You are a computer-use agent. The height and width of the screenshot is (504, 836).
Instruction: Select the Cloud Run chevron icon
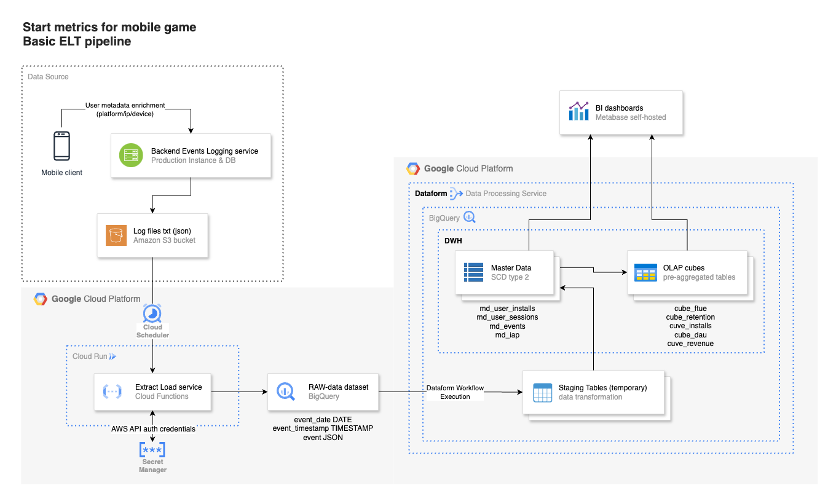[x=112, y=356]
